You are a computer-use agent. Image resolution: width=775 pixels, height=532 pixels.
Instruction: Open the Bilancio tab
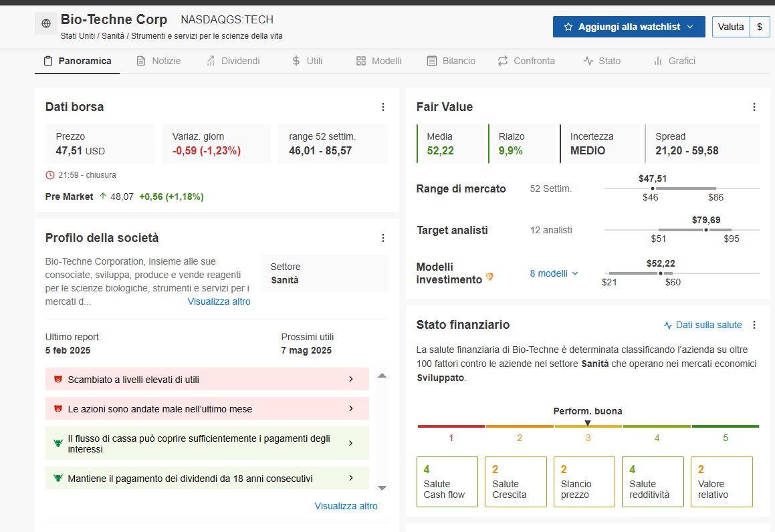click(x=451, y=61)
